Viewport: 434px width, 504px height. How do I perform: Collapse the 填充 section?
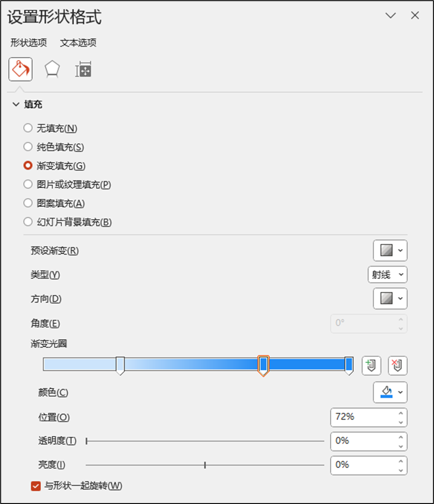tap(16, 104)
